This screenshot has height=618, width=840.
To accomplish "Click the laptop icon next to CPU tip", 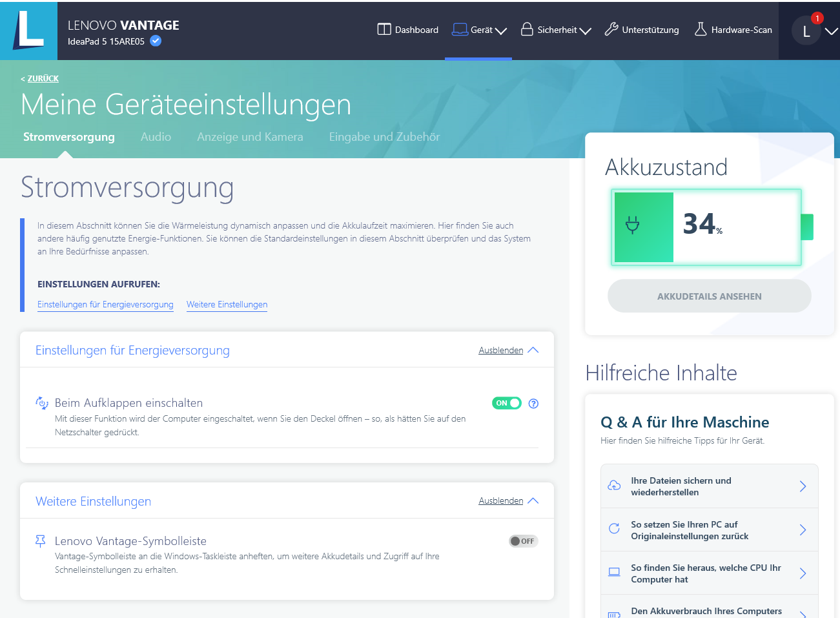I will [x=614, y=572].
